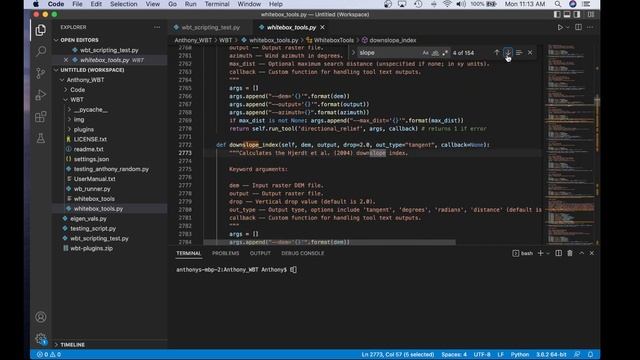640x360 pixels.
Task: Change end of line sequence LF
Action: pos(500,354)
